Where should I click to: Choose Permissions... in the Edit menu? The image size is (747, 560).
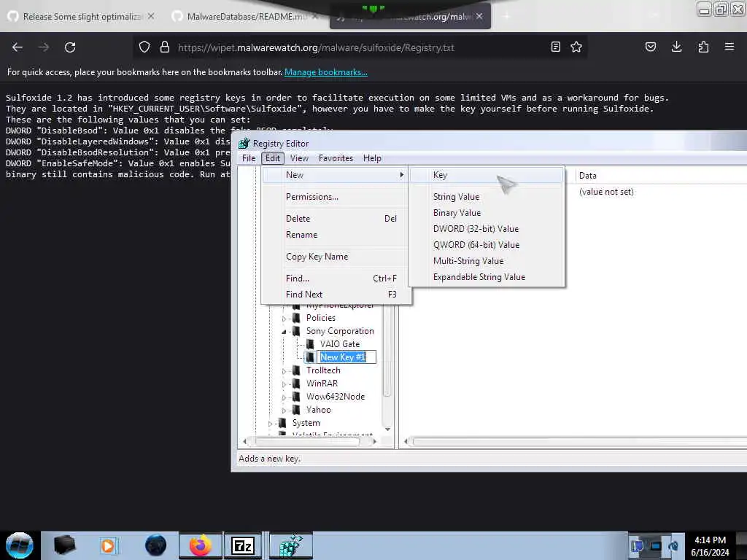click(x=336, y=197)
